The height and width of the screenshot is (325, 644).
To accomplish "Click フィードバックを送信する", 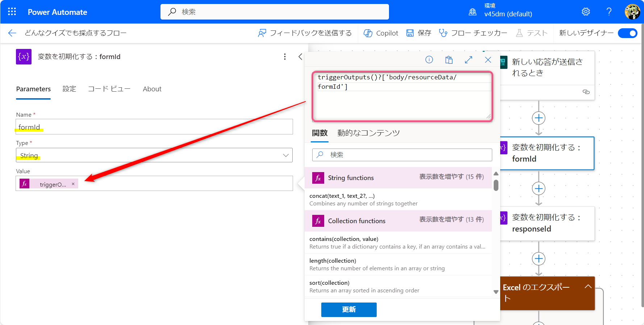I will [305, 33].
